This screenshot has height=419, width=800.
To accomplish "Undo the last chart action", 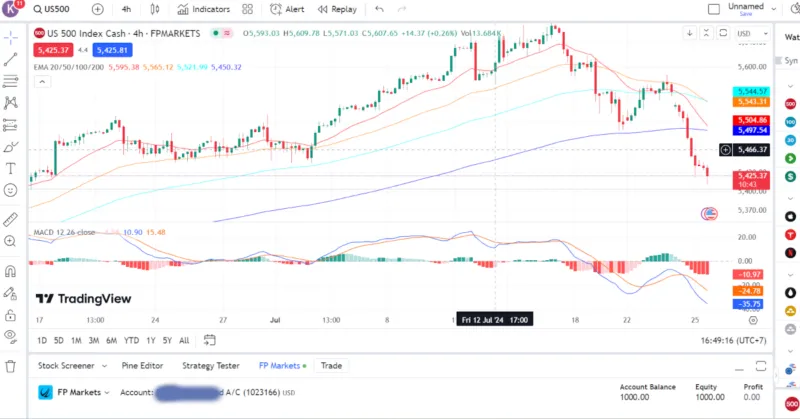I will pyautogui.click(x=379, y=9).
